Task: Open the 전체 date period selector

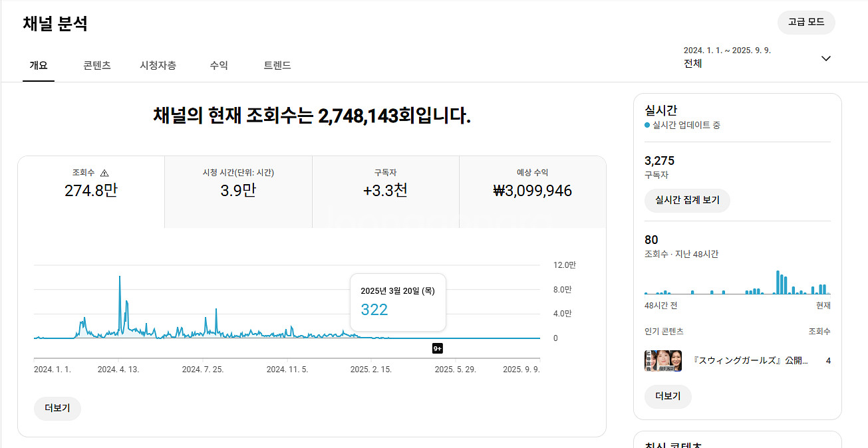Action: (758, 57)
